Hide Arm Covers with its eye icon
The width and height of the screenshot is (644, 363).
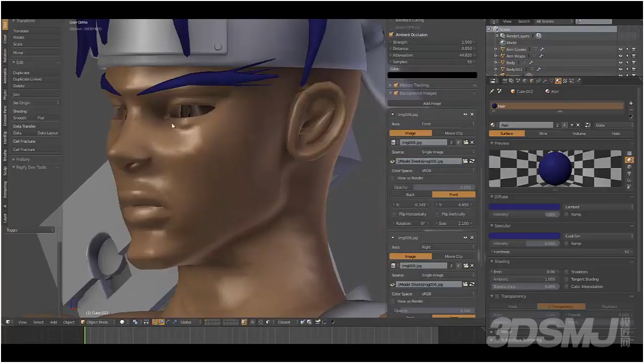(x=620, y=49)
